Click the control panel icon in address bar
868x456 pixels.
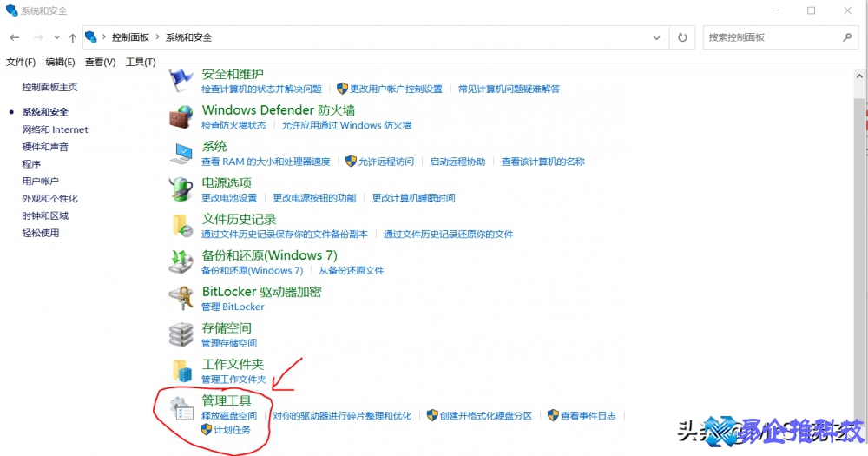click(x=91, y=37)
